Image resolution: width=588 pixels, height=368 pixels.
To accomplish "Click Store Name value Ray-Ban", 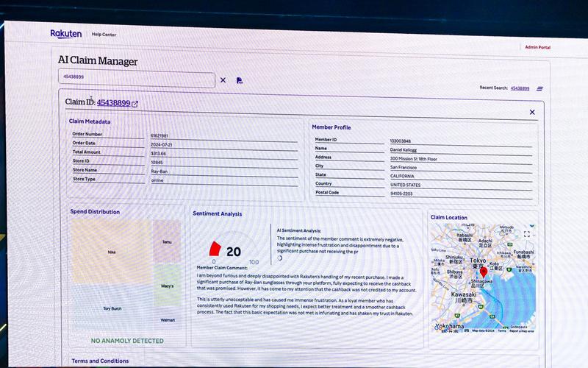I will point(159,171).
